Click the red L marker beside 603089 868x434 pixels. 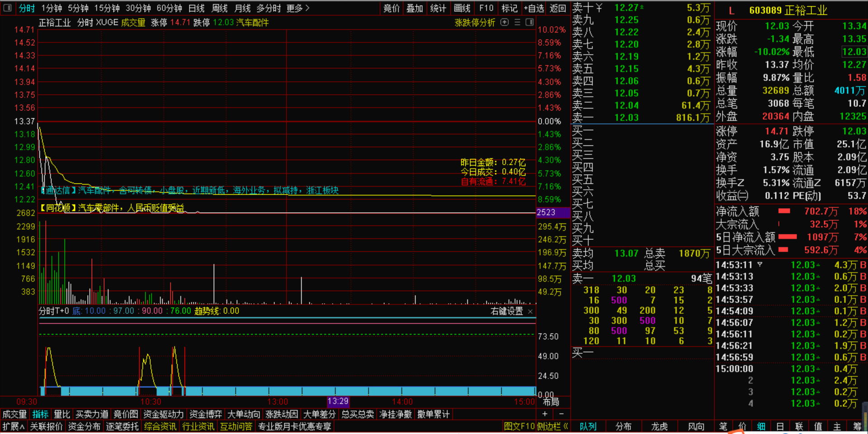point(731,10)
